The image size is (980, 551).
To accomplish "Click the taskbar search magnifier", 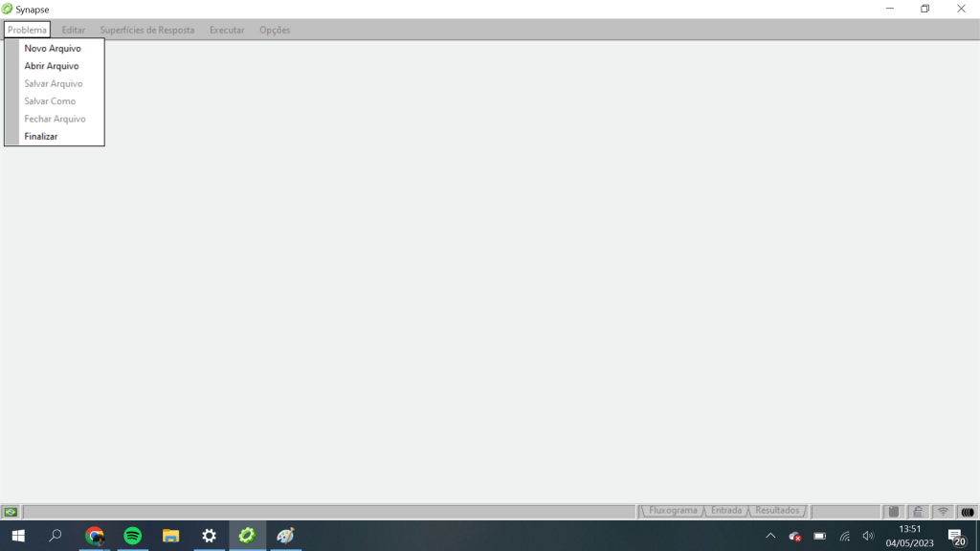I will [56, 536].
